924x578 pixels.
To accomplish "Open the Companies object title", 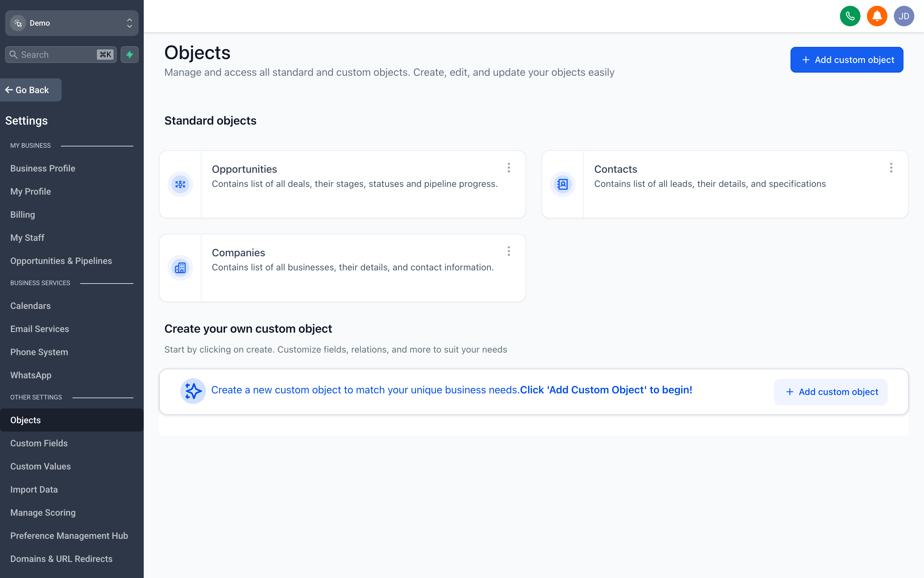I will (x=238, y=253).
